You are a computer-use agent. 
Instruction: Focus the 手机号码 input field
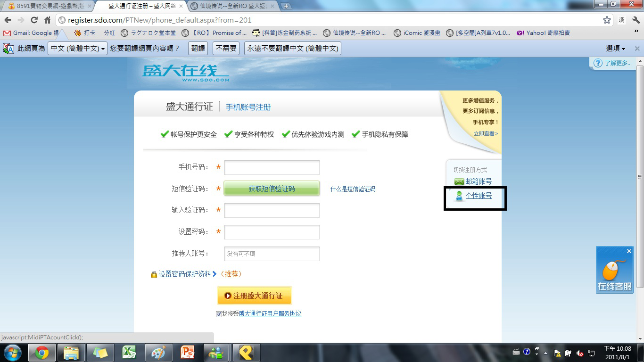tap(272, 167)
